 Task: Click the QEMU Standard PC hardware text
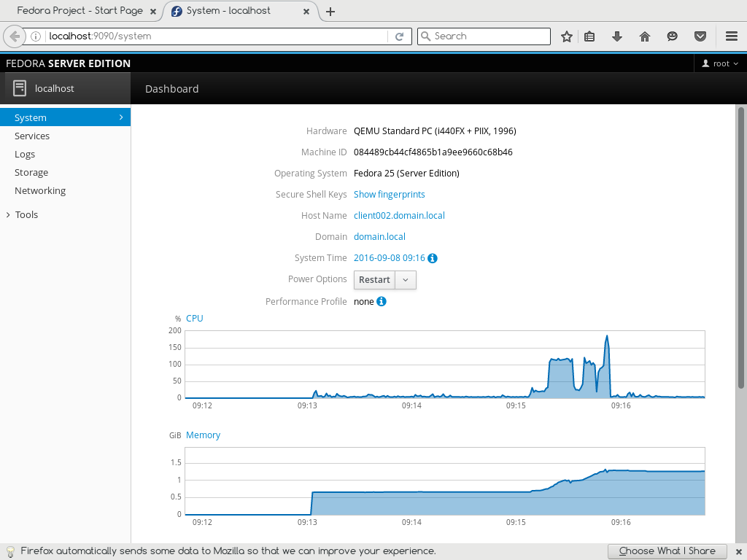(435, 131)
